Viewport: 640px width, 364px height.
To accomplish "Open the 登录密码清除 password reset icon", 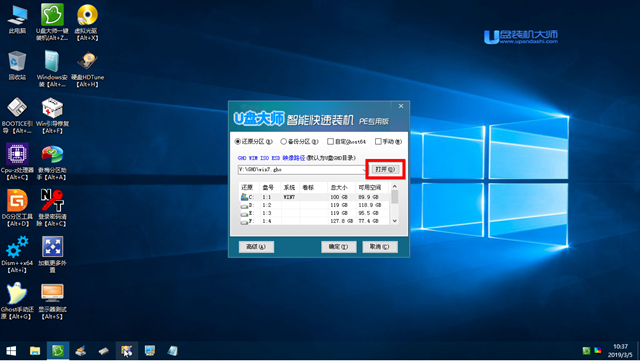I will point(52,208).
